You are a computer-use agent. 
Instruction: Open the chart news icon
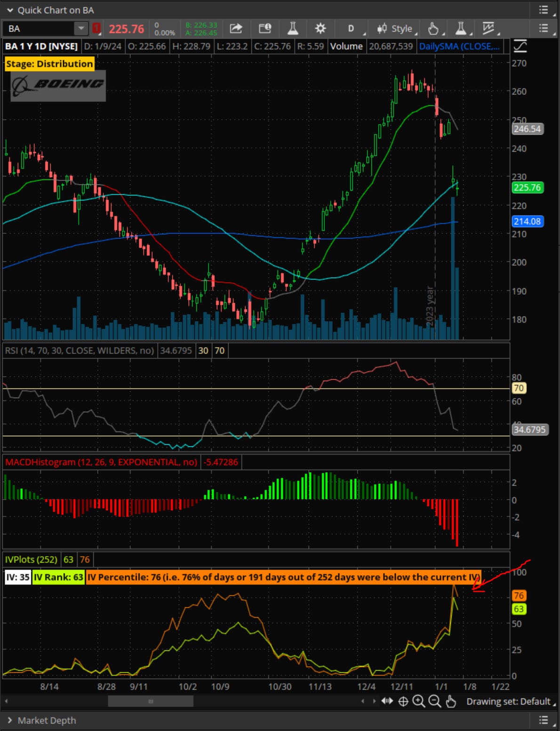[265, 28]
